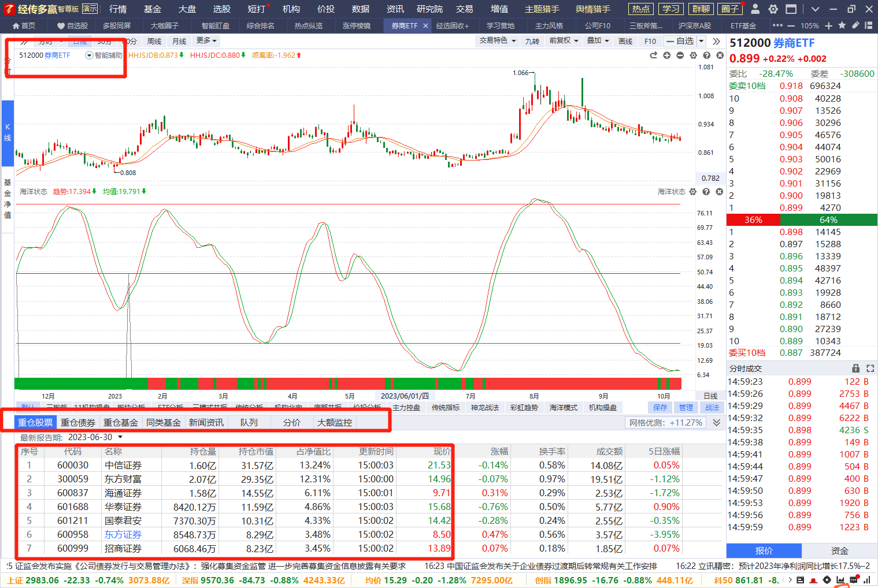This screenshot has width=878, height=588.
Task: Open the settings gear in title bar
Action: pos(773,9)
